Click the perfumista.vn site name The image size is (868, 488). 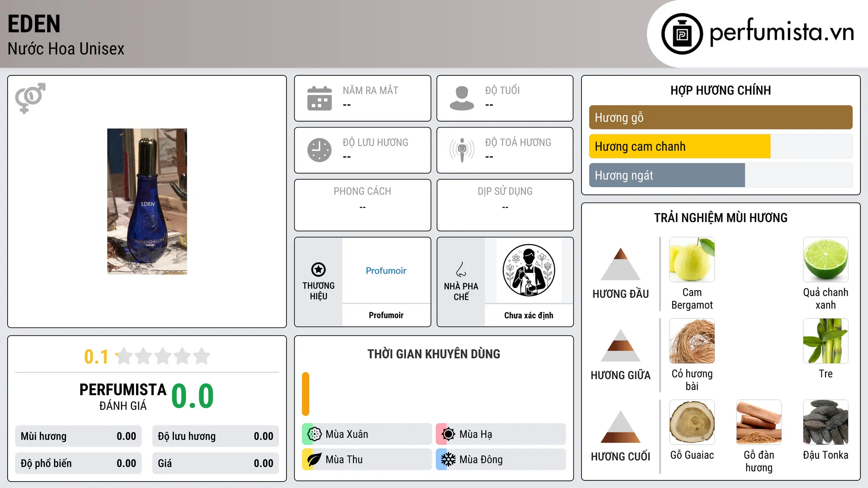pos(782,33)
